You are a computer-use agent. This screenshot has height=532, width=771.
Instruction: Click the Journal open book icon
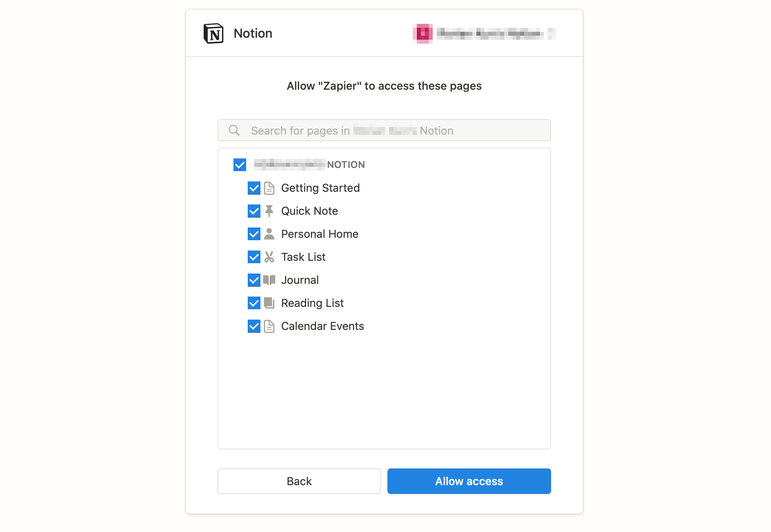pos(269,280)
